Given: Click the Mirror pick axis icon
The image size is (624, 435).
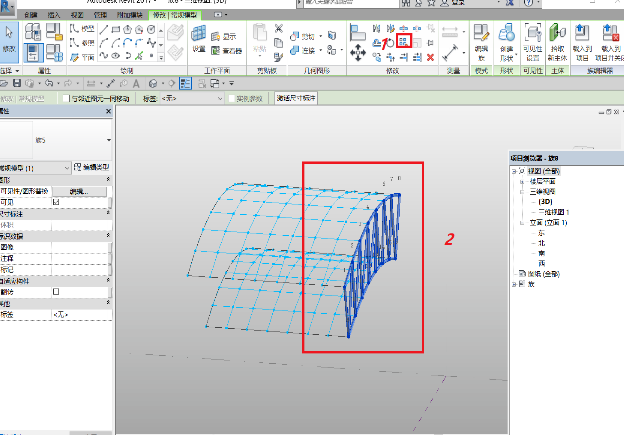Looking at the screenshot, I should coord(377,28).
